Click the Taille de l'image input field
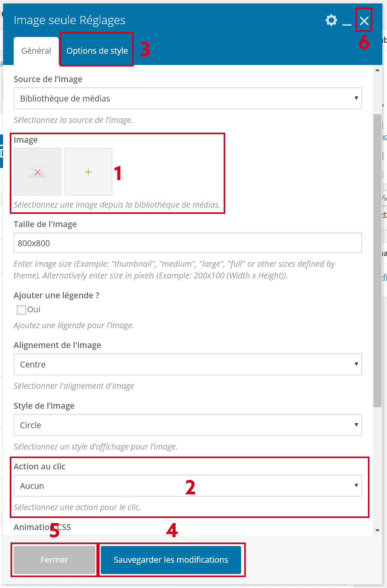387x588 pixels. point(187,243)
